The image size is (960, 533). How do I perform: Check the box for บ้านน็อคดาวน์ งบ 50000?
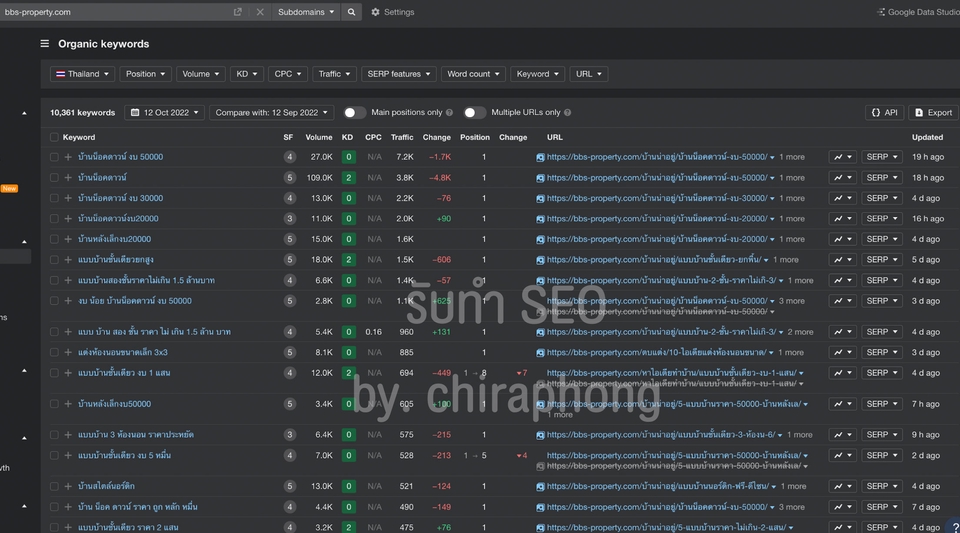point(54,157)
